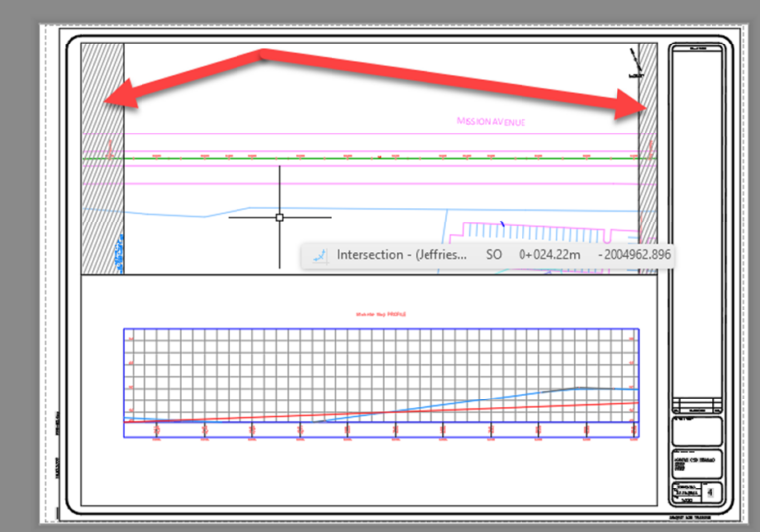Select the 'MISSION AVENUE' road label
Screen dimensions: 760x532
click(x=491, y=121)
